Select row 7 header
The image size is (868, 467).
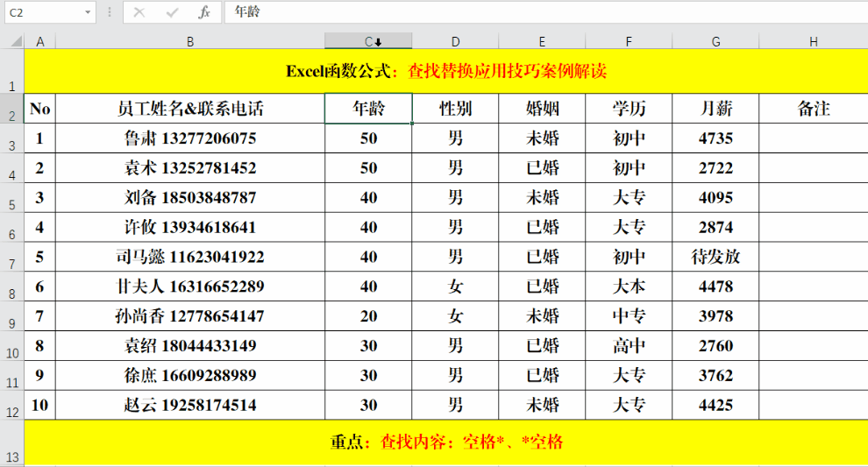[x=11, y=257]
